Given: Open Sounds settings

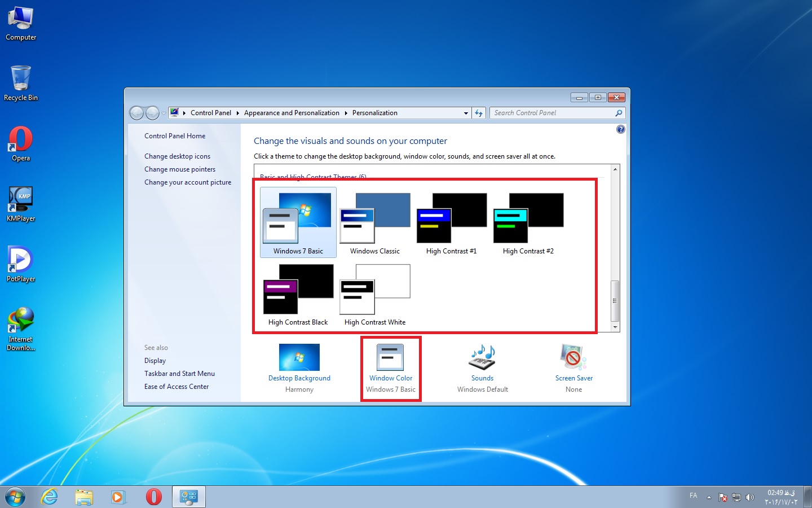Looking at the screenshot, I should 483,367.
